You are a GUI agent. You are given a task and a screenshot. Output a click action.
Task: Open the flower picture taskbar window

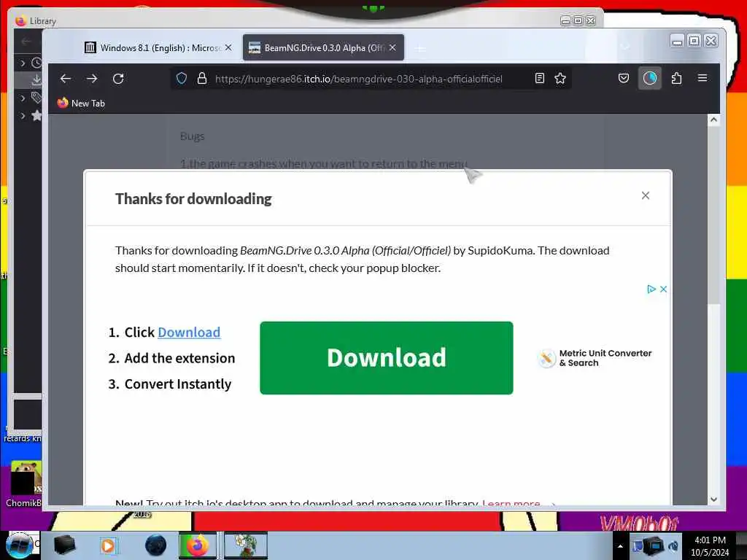click(x=246, y=545)
